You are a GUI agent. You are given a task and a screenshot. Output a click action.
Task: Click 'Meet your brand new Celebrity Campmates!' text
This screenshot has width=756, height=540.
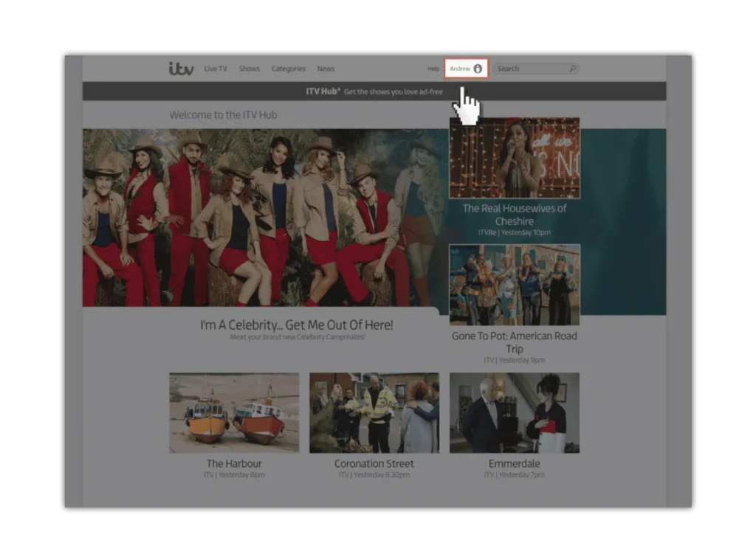point(297,336)
